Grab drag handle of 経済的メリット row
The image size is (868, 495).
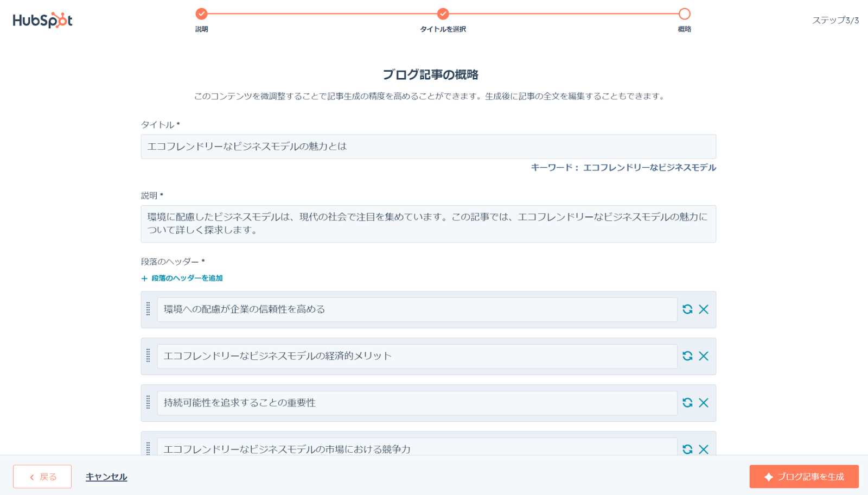(x=148, y=356)
